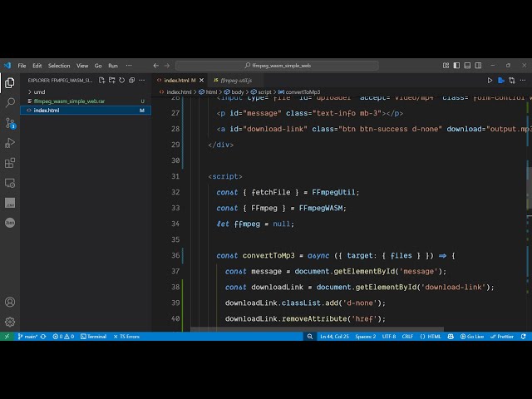532x399 pixels.
Task: Open Source Control view with badge
Action: pos(10,123)
